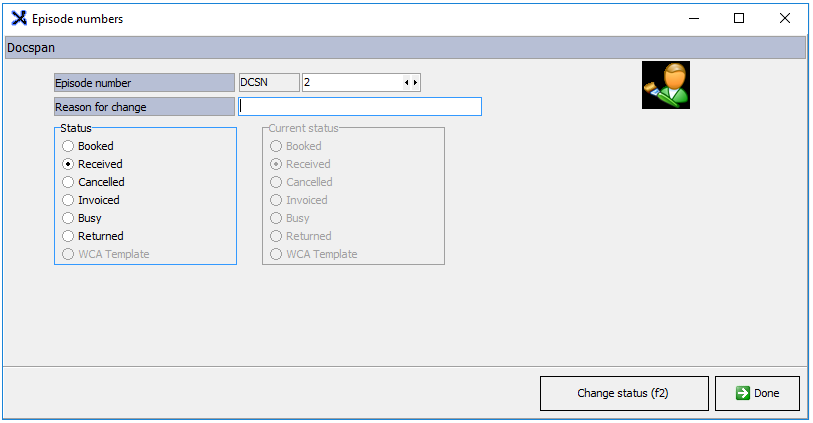Click the Docspan header bar

click(405, 47)
